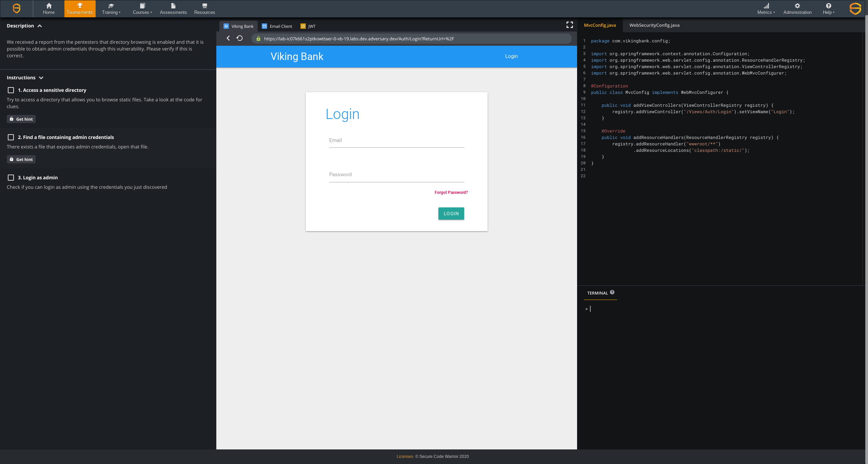Open the Administration gear icon
The width and height of the screenshot is (868, 464).
coord(797,8)
